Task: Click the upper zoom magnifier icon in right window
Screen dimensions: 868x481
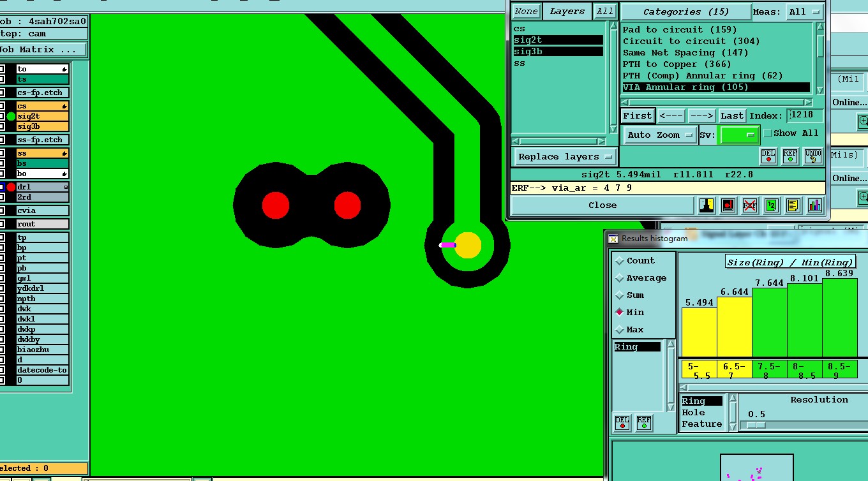Action: [864, 121]
